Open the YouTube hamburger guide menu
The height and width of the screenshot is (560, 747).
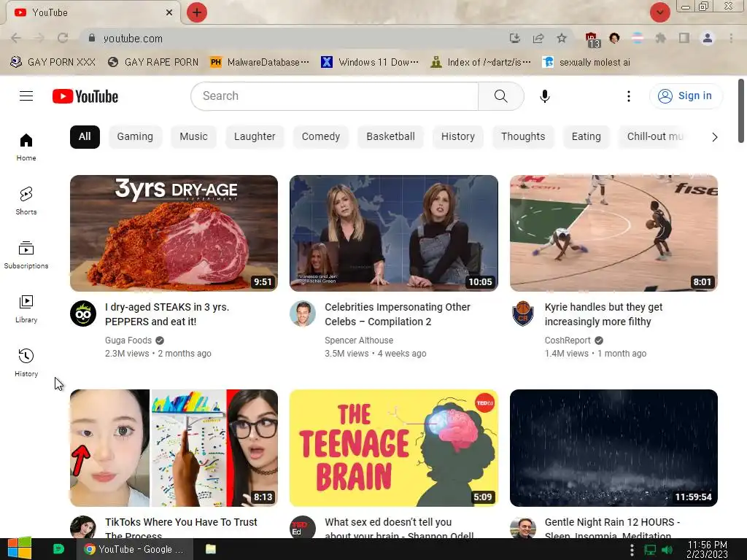tap(26, 96)
